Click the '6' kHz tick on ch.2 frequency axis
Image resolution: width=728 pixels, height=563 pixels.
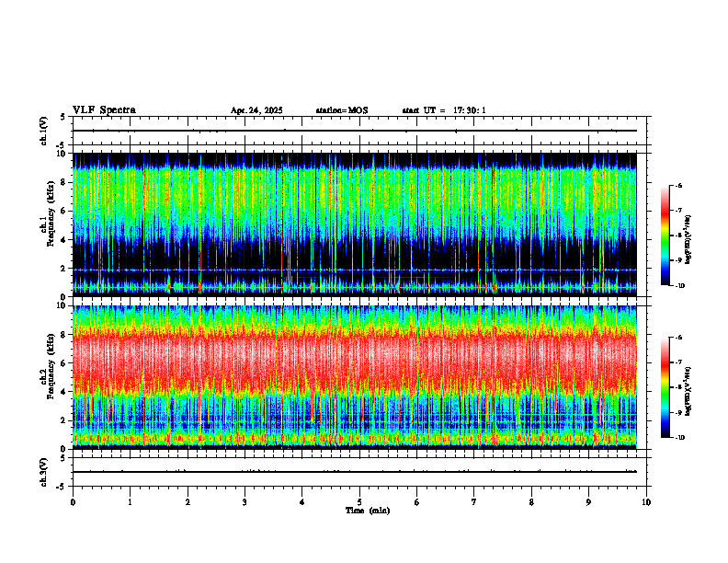click(x=64, y=363)
